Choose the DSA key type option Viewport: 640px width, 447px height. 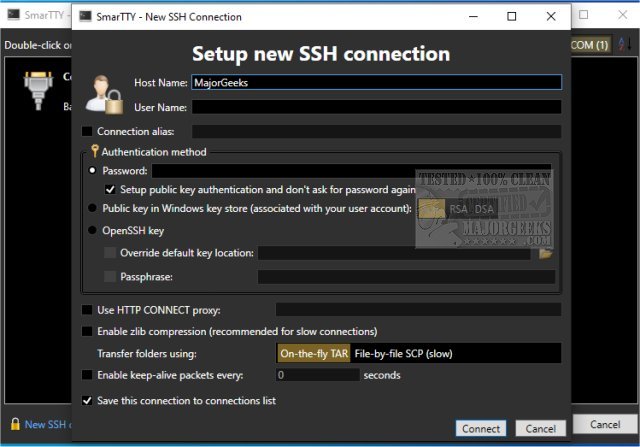coord(484,209)
